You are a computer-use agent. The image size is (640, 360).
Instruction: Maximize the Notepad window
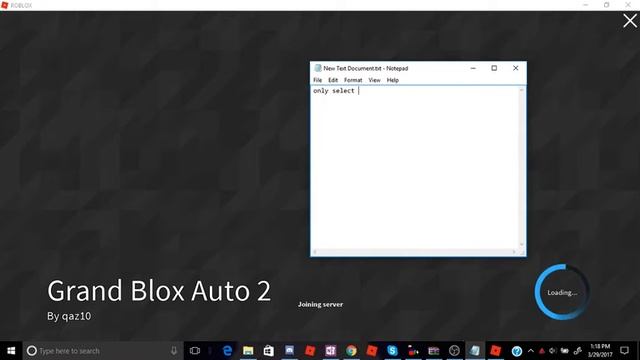coord(494,68)
